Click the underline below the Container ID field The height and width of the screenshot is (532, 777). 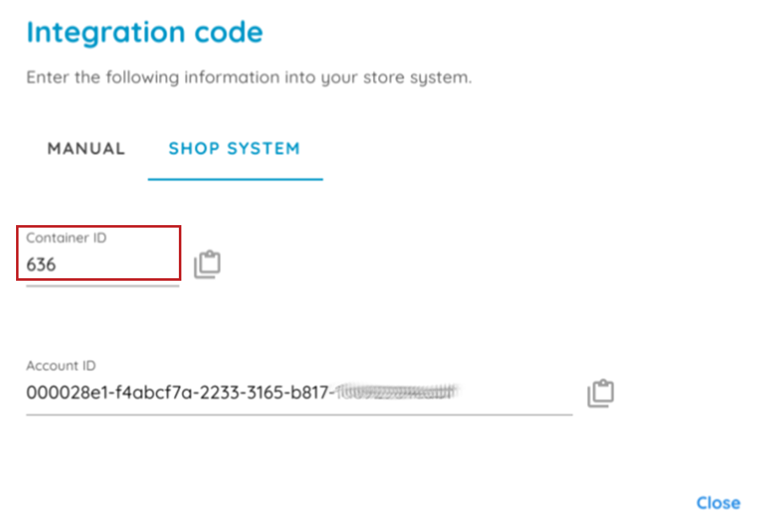point(102,286)
